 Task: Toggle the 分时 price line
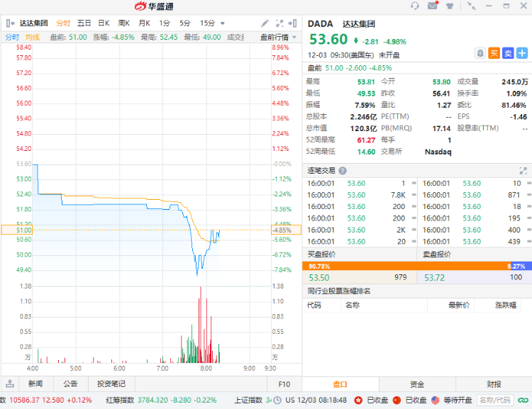(x=12, y=37)
